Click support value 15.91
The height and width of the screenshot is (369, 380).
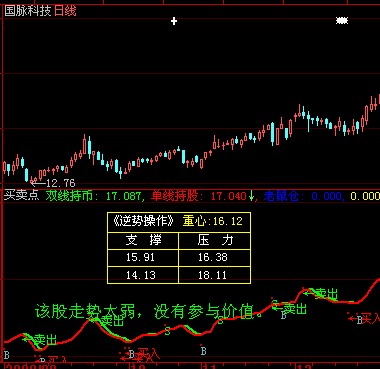pos(140,257)
